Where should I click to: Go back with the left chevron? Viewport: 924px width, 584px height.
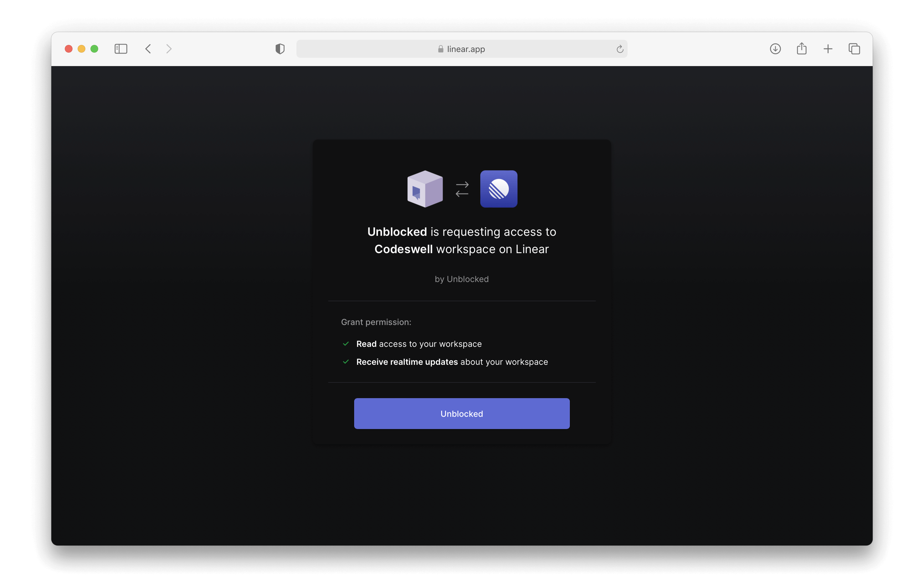point(148,49)
